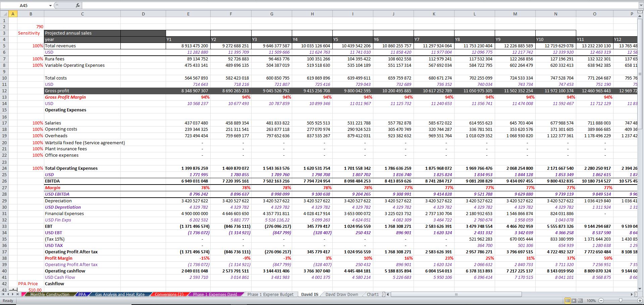Zoom in using the plus icon
The width and height of the screenshot is (644, 305).
pos(640,301)
